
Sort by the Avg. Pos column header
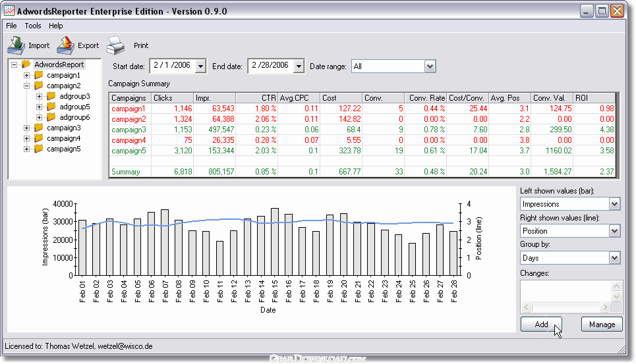click(x=510, y=98)
